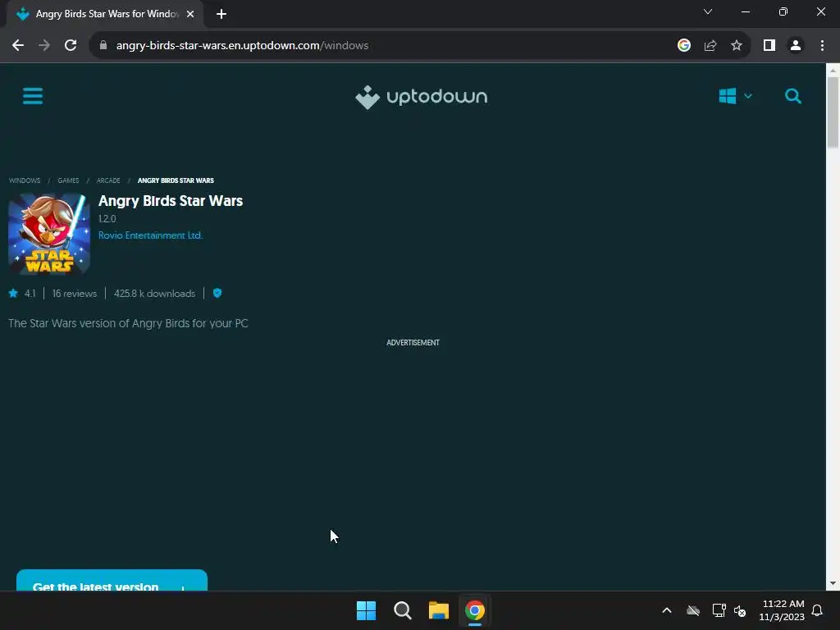Viewport: 840px width, 630px height.
Task: Click the network tray icon
Action: 719,610
